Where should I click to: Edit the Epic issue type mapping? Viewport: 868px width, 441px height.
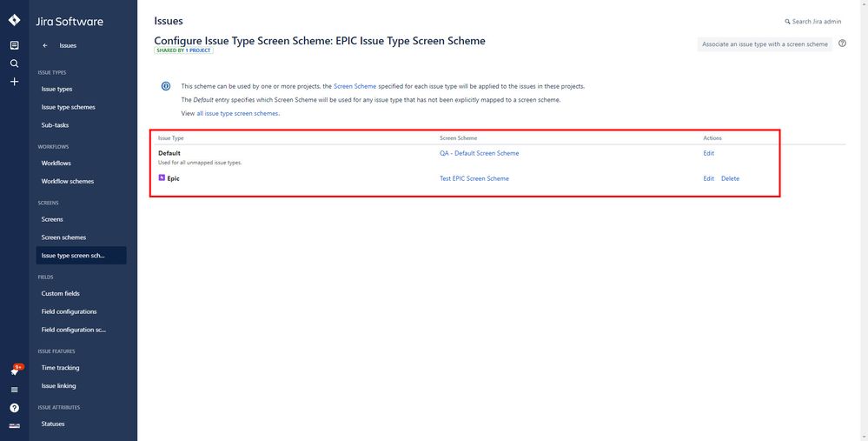(709, 178)
